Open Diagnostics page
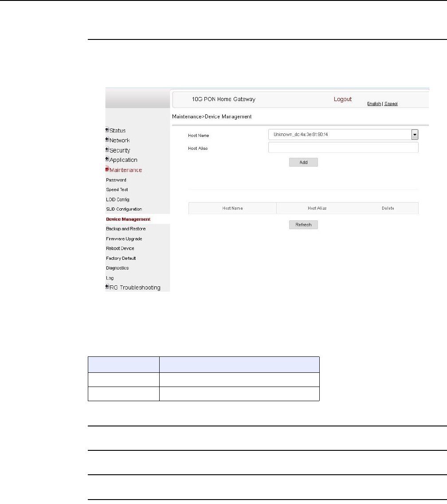The height and width of the screenshot is (504, 447). (x=118, y=268)
